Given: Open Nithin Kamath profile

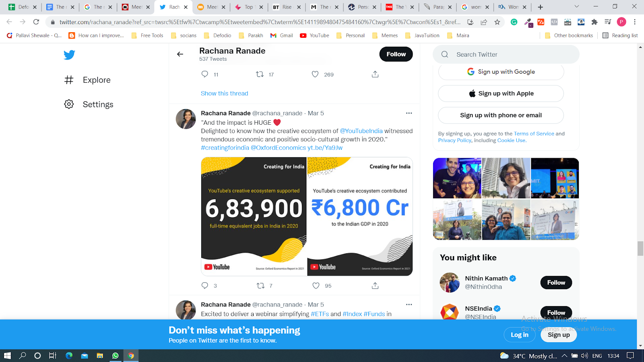Looking at the screenshot, I should pos(486,278).
